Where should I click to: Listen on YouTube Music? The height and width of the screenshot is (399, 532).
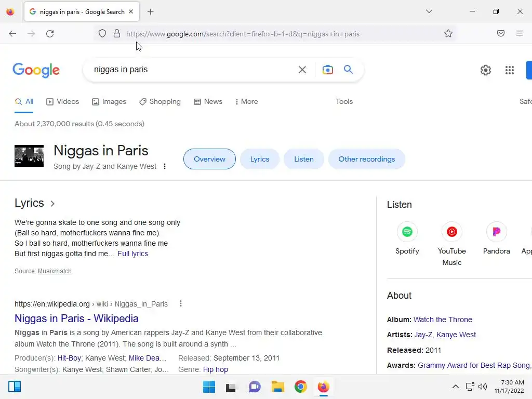click(451, 244)
